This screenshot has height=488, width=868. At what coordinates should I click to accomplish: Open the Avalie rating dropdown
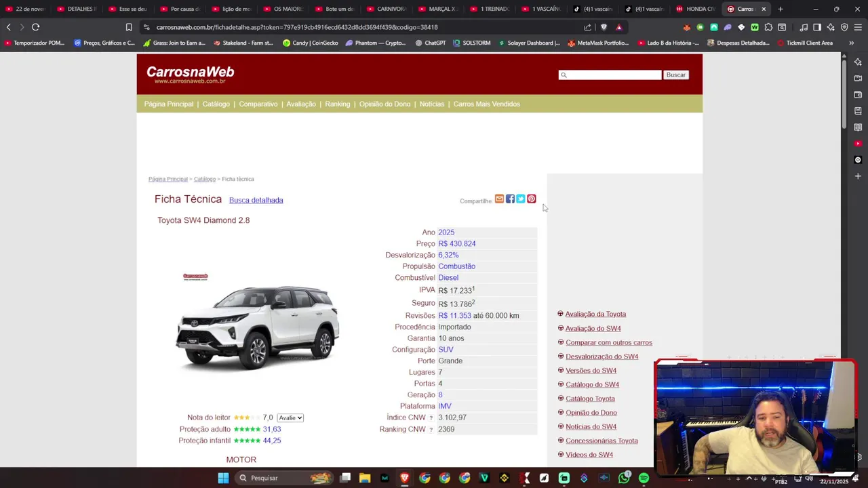coord(290,418)
